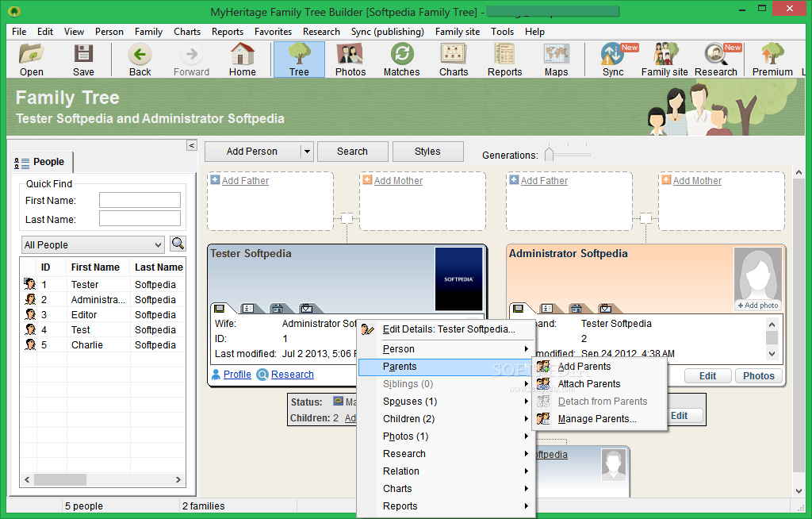
Task: Click the Attach Parents submenu icon
Action: click(543, 384)
